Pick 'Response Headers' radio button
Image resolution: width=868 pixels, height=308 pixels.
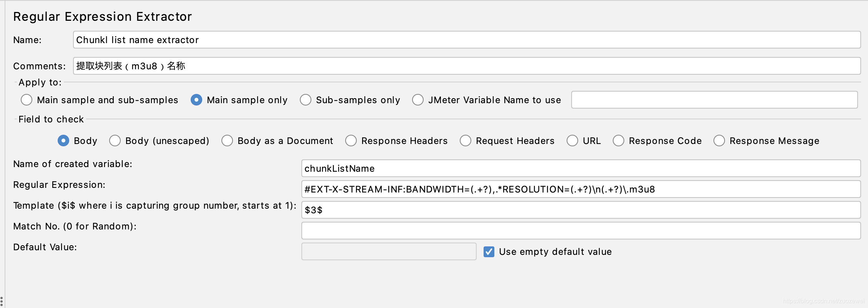point(351,141)
